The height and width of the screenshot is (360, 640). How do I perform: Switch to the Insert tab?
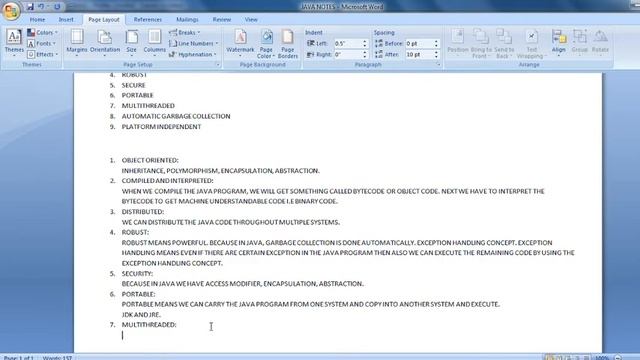(x=66, y=19)
